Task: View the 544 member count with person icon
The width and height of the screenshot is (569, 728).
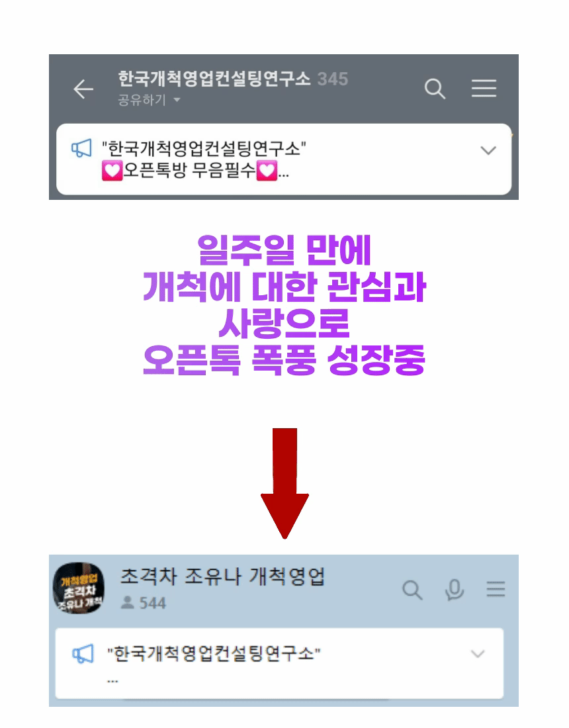Action: (x=143, y=603)
